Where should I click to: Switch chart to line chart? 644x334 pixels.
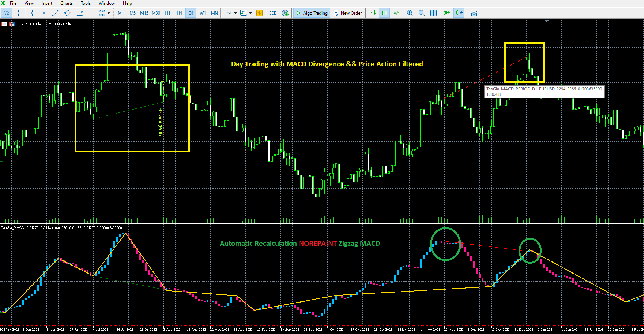point(396,13)
